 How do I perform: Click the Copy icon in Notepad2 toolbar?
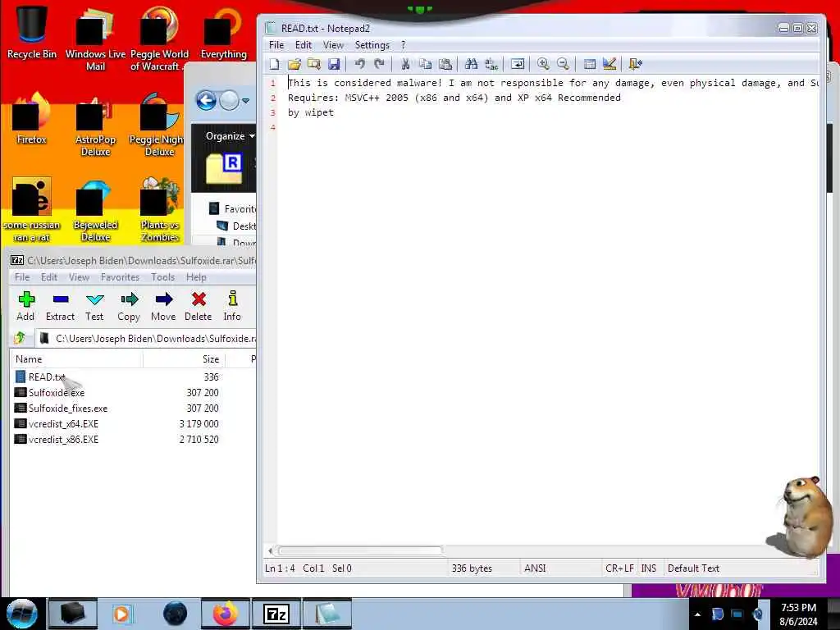(426, 64)
